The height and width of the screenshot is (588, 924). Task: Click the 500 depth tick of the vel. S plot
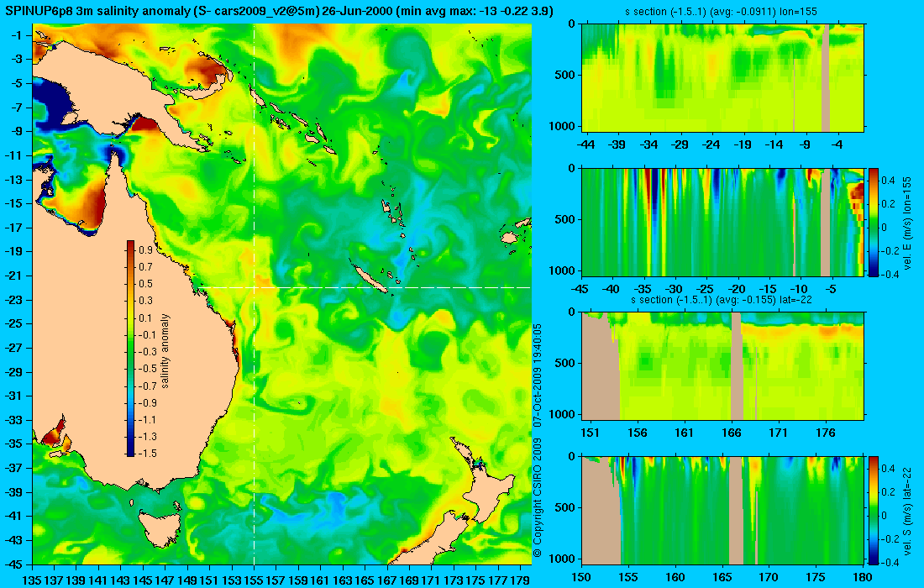565,507
